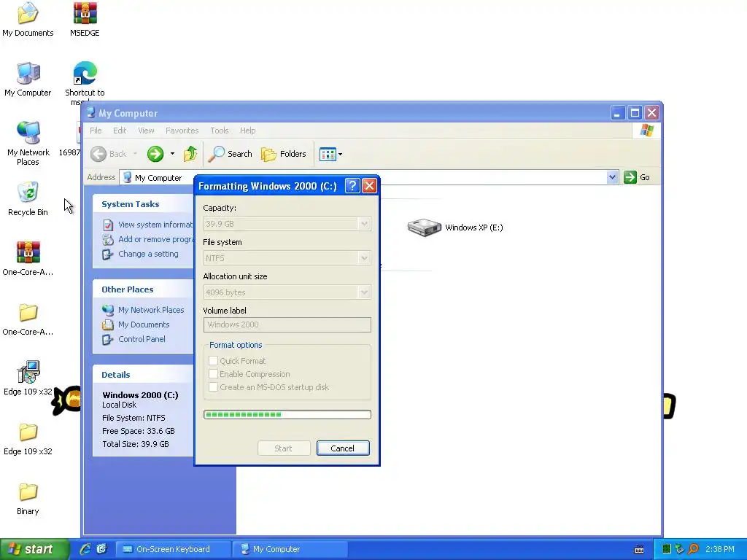Expand the address bar dropdown arrow
This screenshot has width=747, height=560.
point(612,177)
